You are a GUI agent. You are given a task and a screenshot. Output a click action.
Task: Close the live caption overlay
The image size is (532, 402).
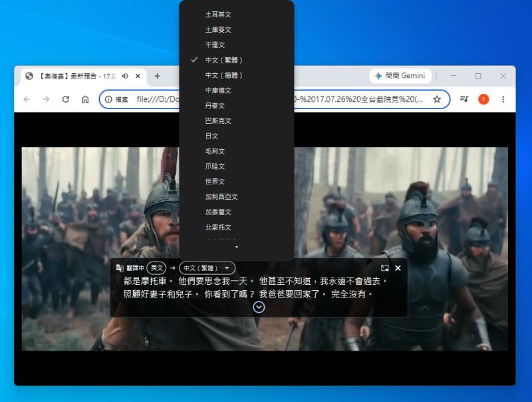(x=398, y=268)
